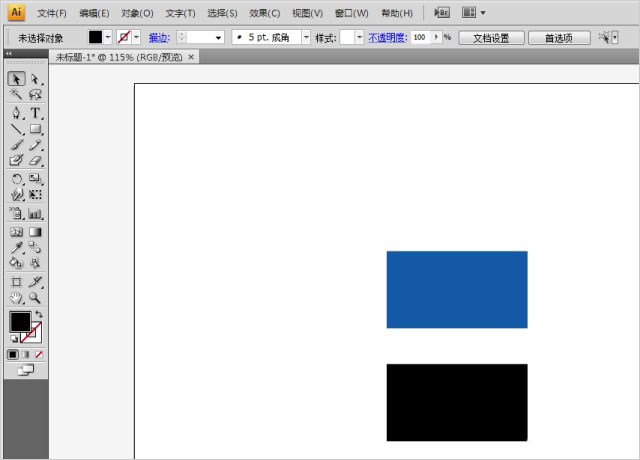Open the fill color dropdown in control bar
Image resolution: width=640 pixels, height=460 pixels.
click(109, 37)
